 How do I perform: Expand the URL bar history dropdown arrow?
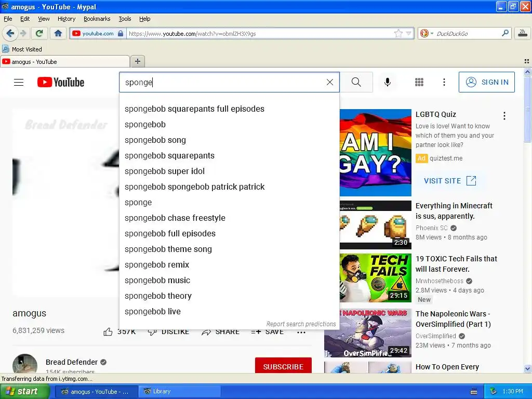coord(409,34)
